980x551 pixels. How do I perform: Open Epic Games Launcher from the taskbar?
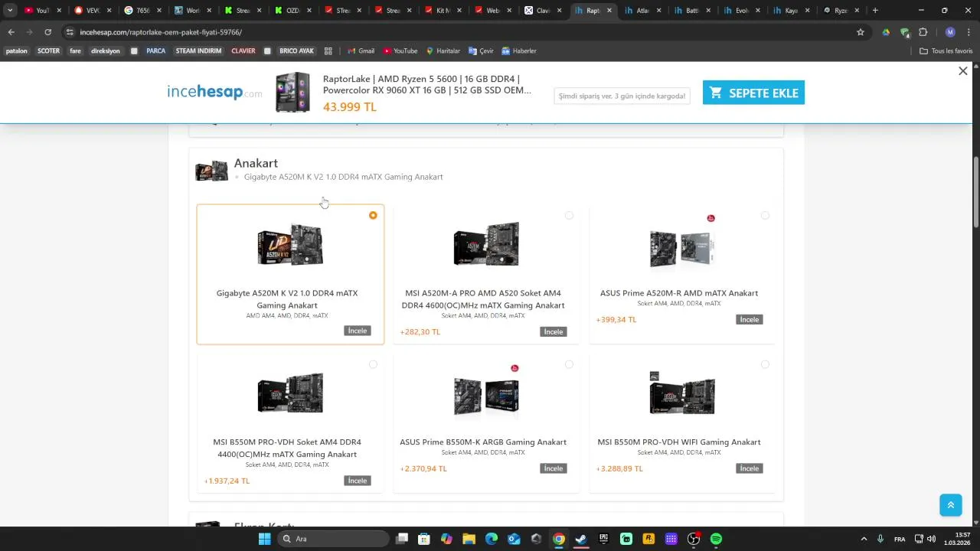click(x=603, y=539)
